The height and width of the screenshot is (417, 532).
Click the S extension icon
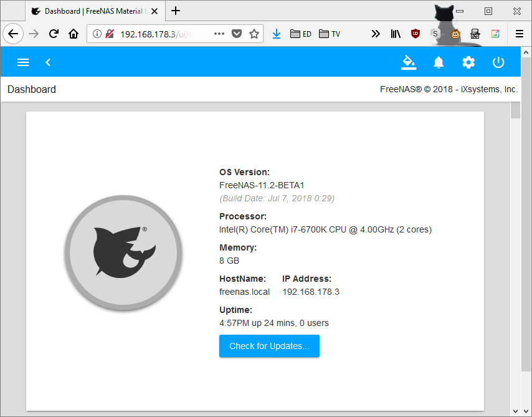435,34
